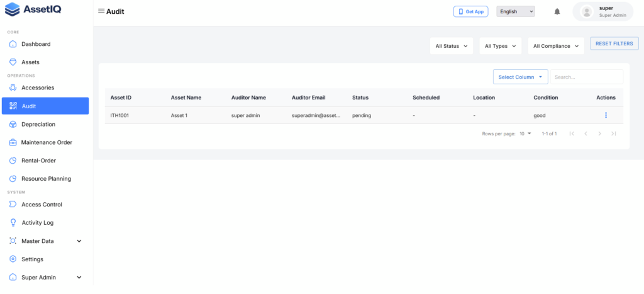This screenshot has height=294, width=644.
Task: Click the AssetIQ logo
Action: (33, 9)
